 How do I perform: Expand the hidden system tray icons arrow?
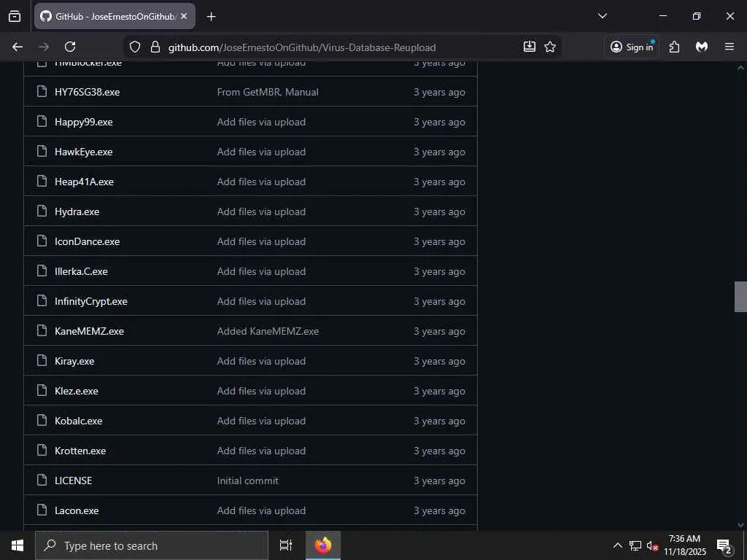coord(617,545)
